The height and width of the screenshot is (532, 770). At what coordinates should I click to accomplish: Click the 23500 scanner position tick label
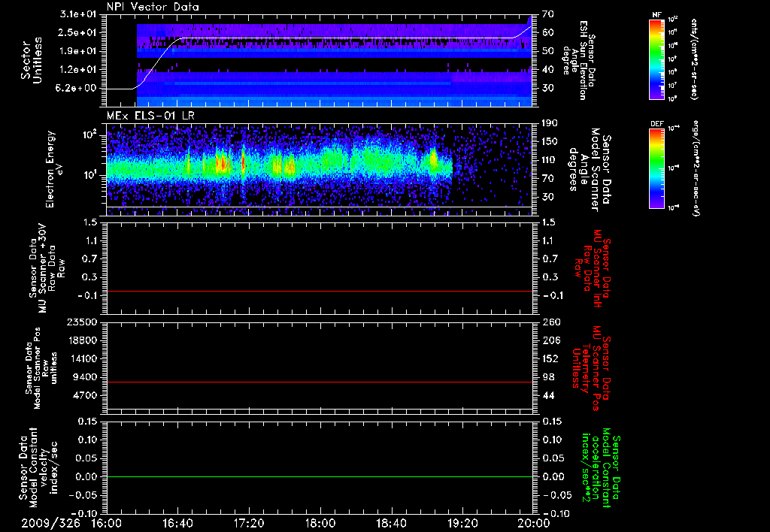pyautogui.click(x=81, y=322)
